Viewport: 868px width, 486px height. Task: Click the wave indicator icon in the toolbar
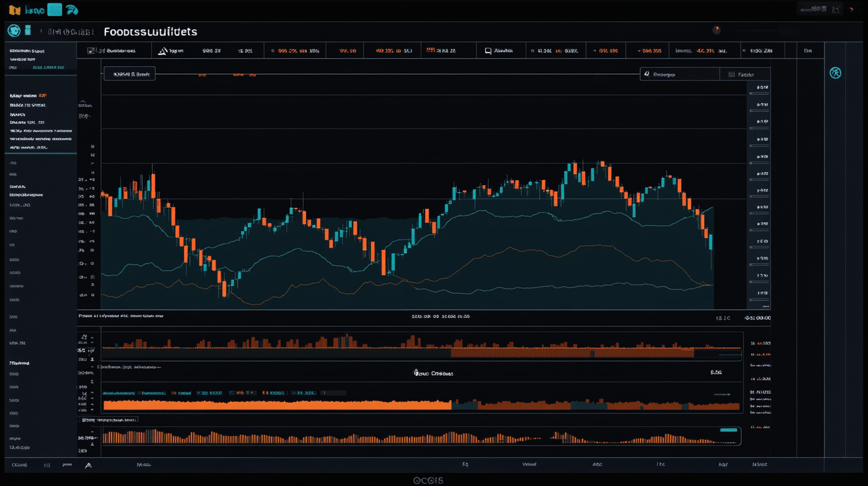tap(73, 10)
